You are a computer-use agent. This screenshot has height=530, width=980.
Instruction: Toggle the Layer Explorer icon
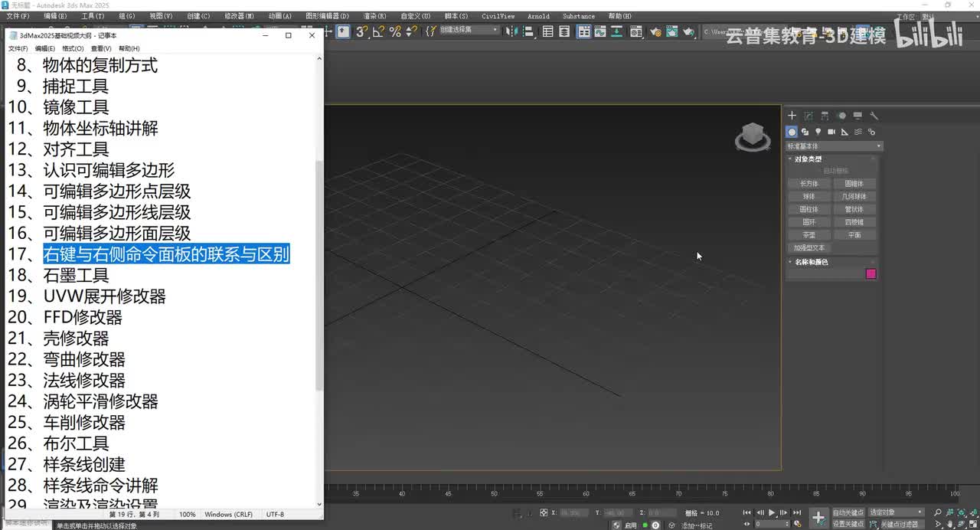564,31
